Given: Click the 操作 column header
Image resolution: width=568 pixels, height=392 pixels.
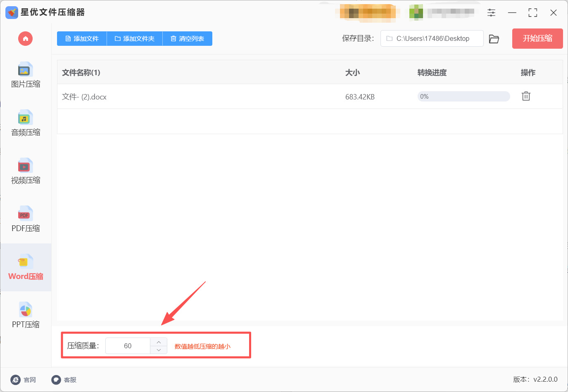Looking at the screenshot, I should [528, 73].
